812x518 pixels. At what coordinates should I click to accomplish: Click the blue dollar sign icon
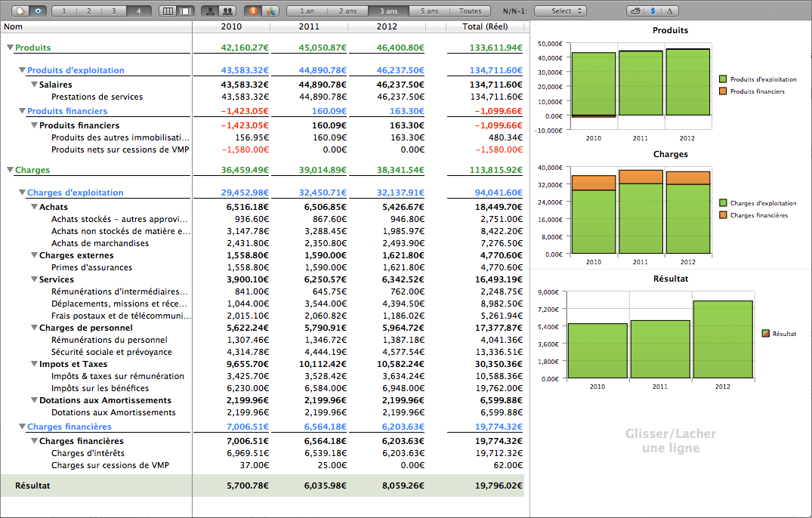pos(653,11)
